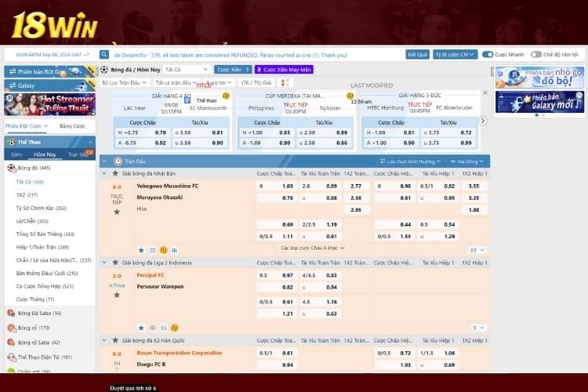Toggle the Cược Nhanh switch
588x392 pixels.
click(x=488, y=55)
